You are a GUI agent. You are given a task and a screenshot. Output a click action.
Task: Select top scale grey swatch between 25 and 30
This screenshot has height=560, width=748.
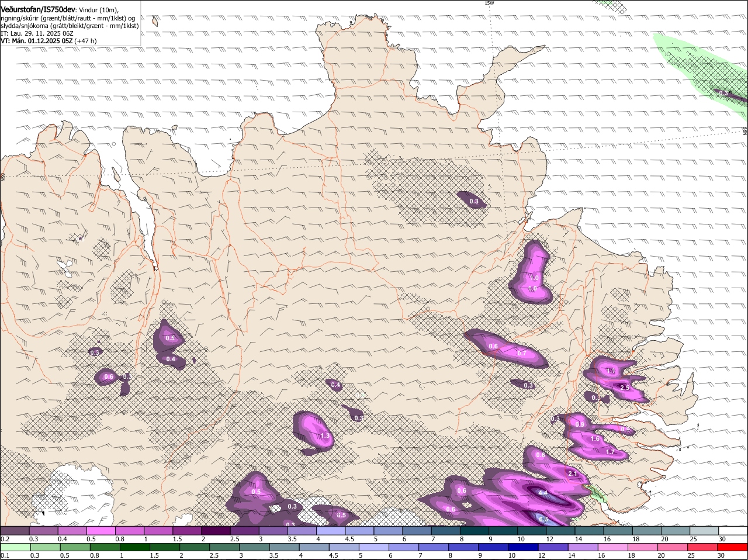tap(703, 530)
